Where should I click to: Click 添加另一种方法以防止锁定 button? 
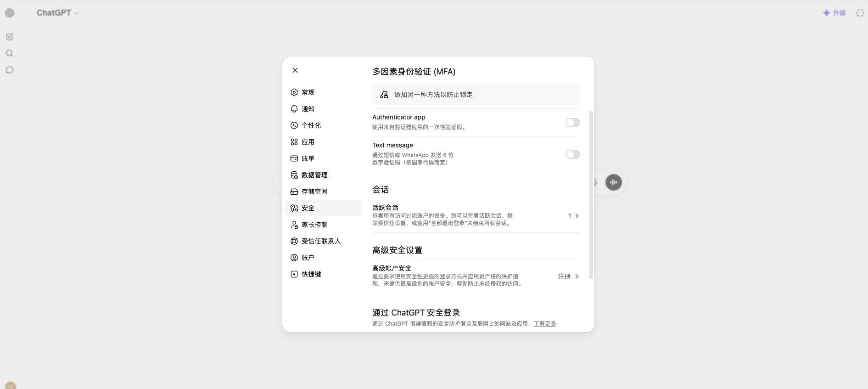click(476, 95)
